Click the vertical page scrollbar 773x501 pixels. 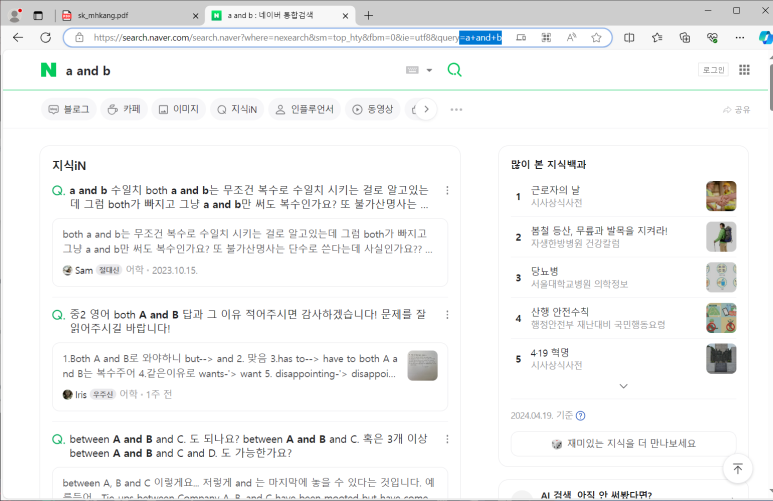pos(771,88)
